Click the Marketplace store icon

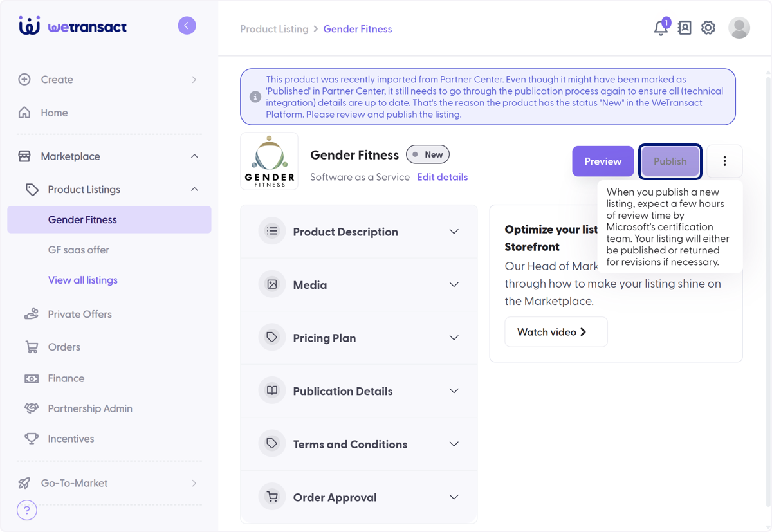24,156
